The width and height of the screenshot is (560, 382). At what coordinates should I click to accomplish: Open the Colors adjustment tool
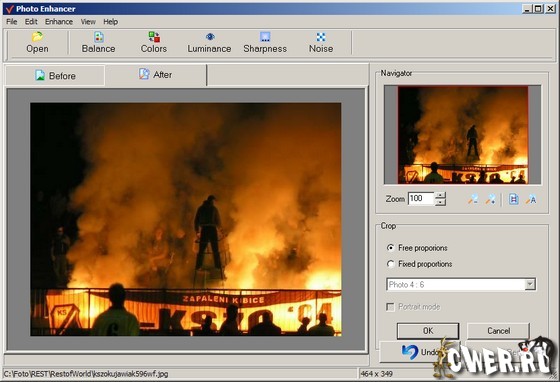(x=154, y=37)
